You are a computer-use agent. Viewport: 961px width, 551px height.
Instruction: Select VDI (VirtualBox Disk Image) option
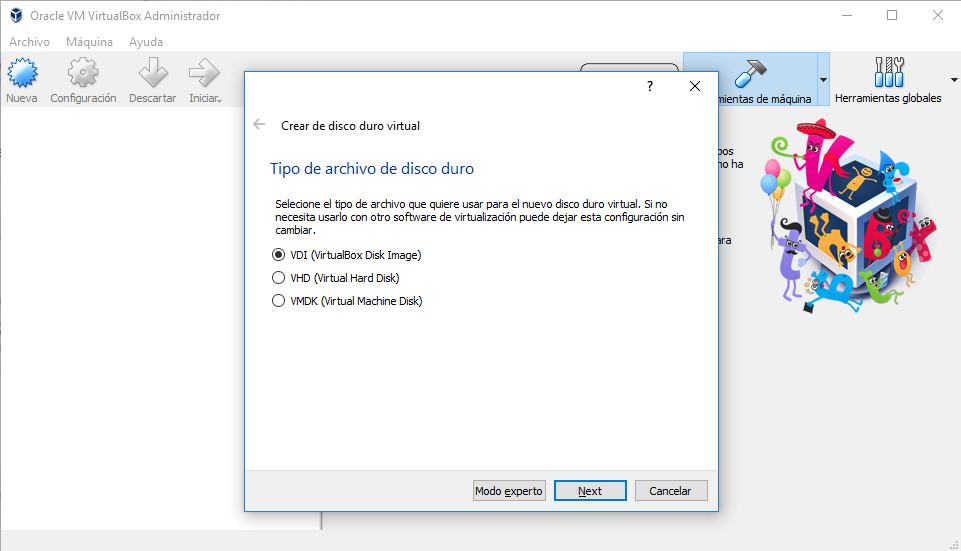[279, 255]
